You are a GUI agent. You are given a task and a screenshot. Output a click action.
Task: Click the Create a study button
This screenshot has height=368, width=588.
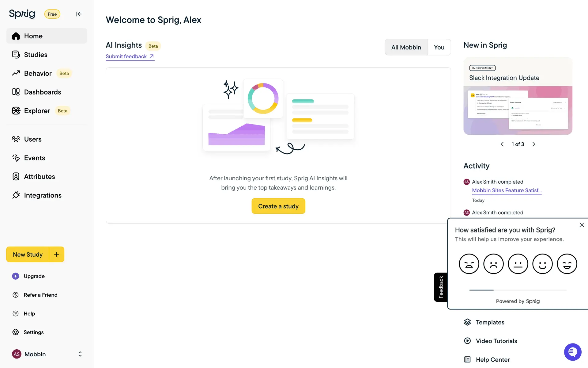coord(278,206)
